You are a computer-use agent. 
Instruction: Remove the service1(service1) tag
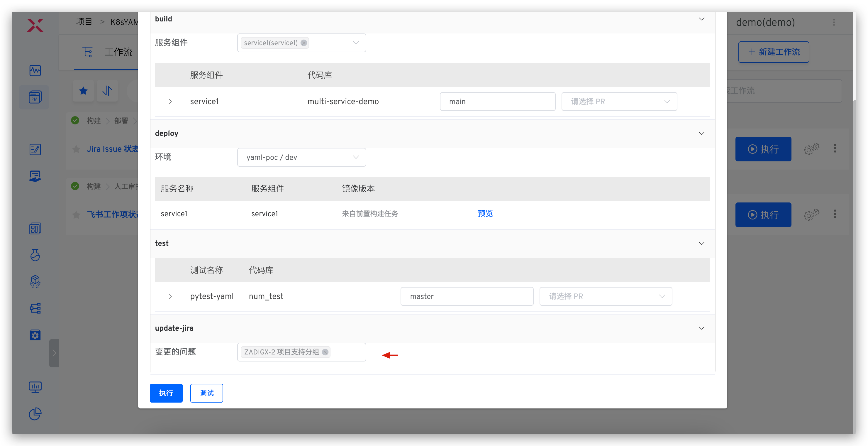point(304,43)
